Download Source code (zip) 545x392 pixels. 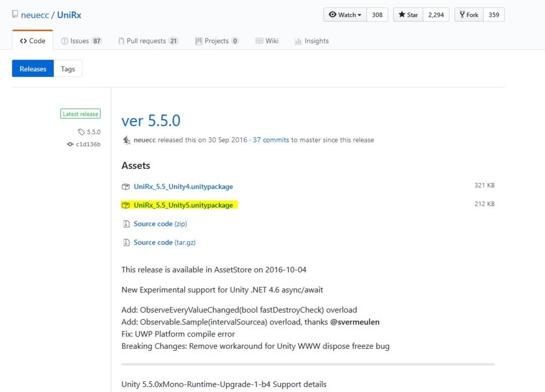(x=160, y=223)
